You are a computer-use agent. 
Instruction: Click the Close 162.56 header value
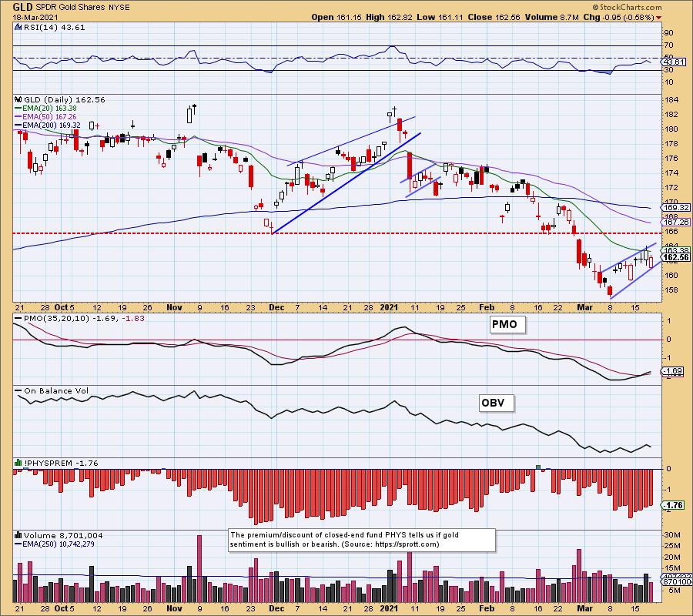[494, 17]
